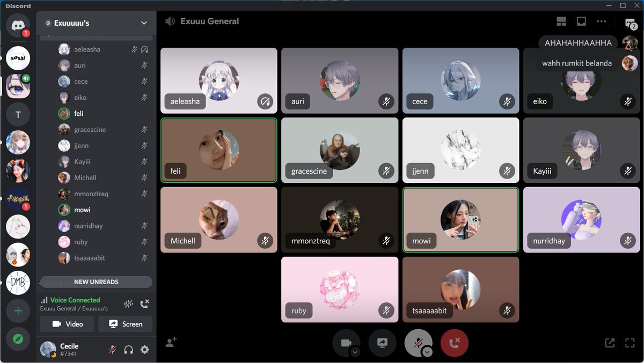Pop out the call window
644x363 pixels.
pos(610,343)
